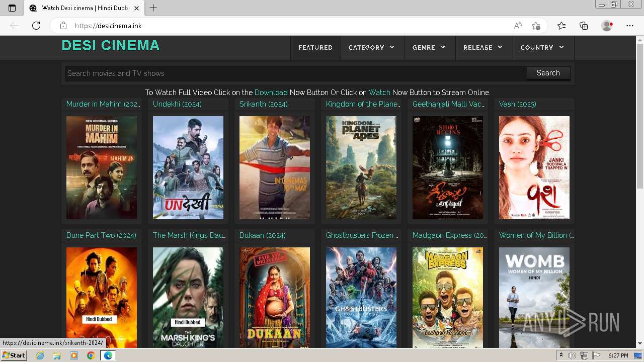Open a new tab with plus icon
This screenshot has height=362, width=644.
153,8
